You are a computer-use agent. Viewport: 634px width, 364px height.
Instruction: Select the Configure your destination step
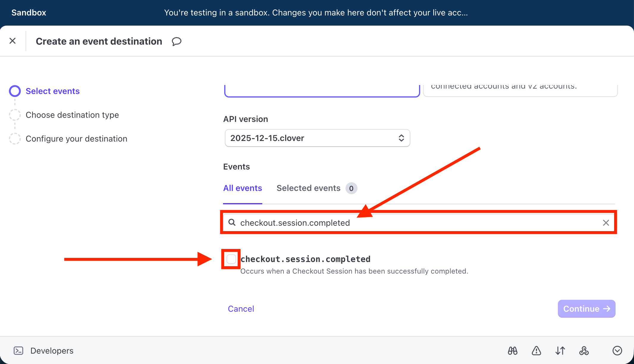[76, 139]
